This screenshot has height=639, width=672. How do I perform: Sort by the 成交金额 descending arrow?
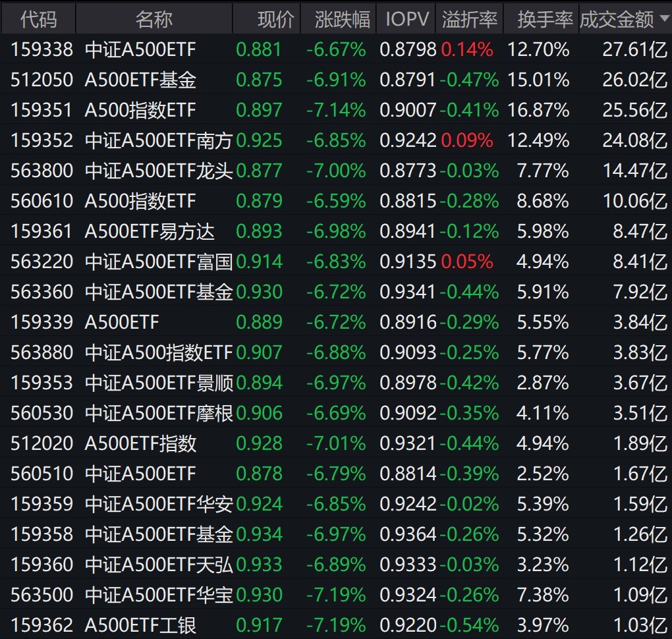coord(665,18)
